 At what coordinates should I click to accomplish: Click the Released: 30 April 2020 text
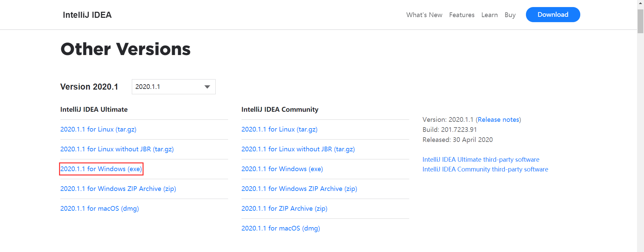coord(458,140)
